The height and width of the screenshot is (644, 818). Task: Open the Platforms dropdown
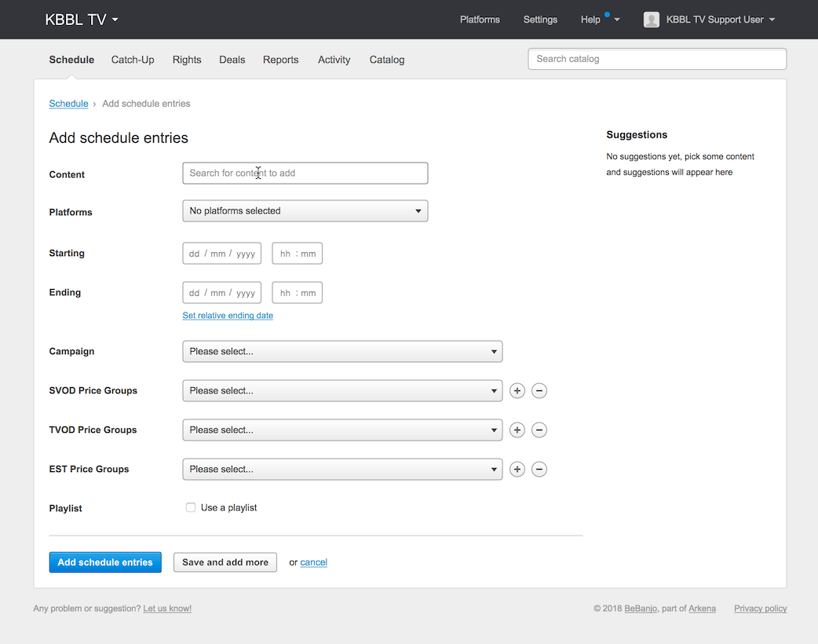coord(305,210)
